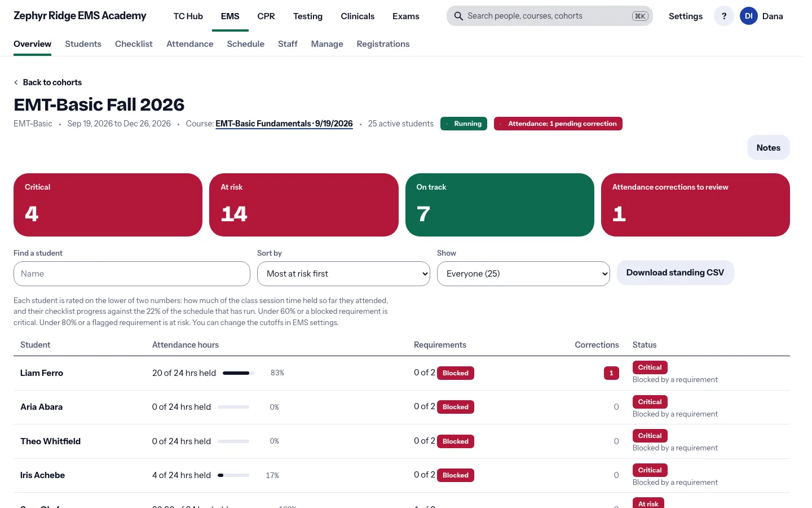Click the Find a student Name field

pyautogui.click(x=132, y=274)
